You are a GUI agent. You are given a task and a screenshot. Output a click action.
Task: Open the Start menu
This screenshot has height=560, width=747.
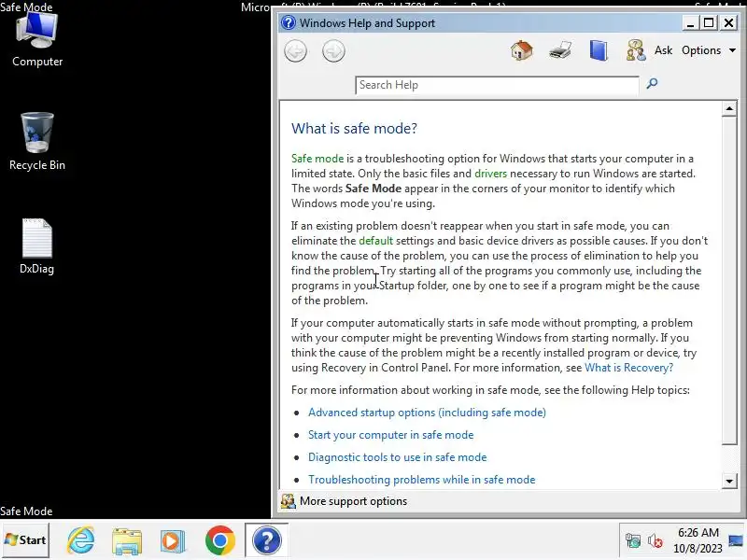point(25,540)
